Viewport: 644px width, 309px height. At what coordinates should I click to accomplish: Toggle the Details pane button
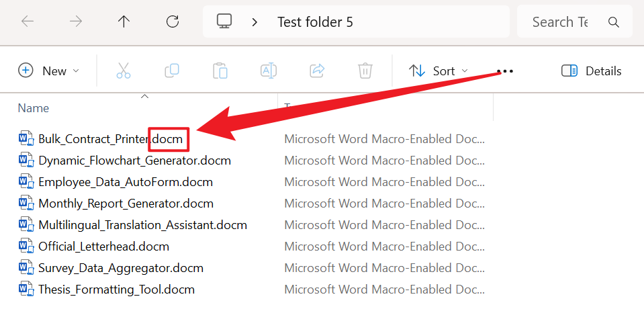pyautogui.click(x=592, y=71)
